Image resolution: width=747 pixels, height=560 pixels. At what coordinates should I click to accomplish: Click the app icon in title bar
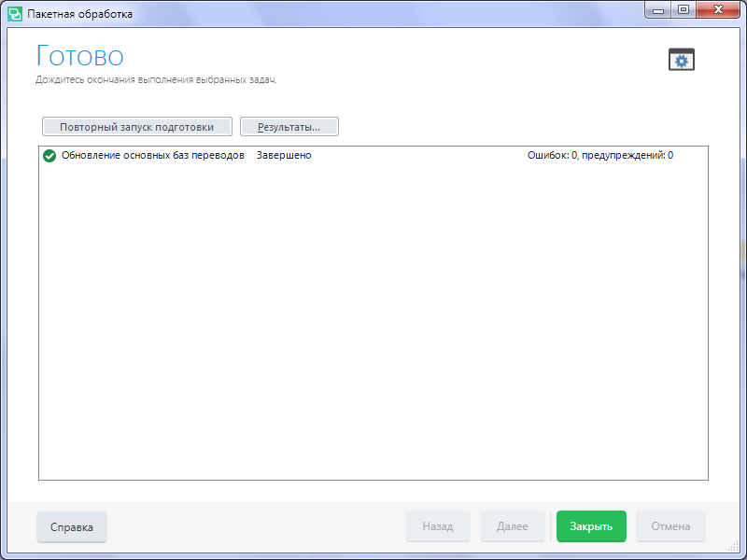click(x=15, y=14)
